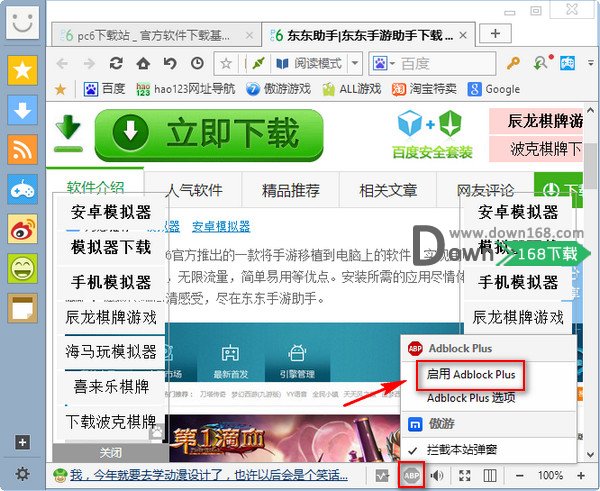
Task: Open the status bar news headline link
Action: pos(209,475)
